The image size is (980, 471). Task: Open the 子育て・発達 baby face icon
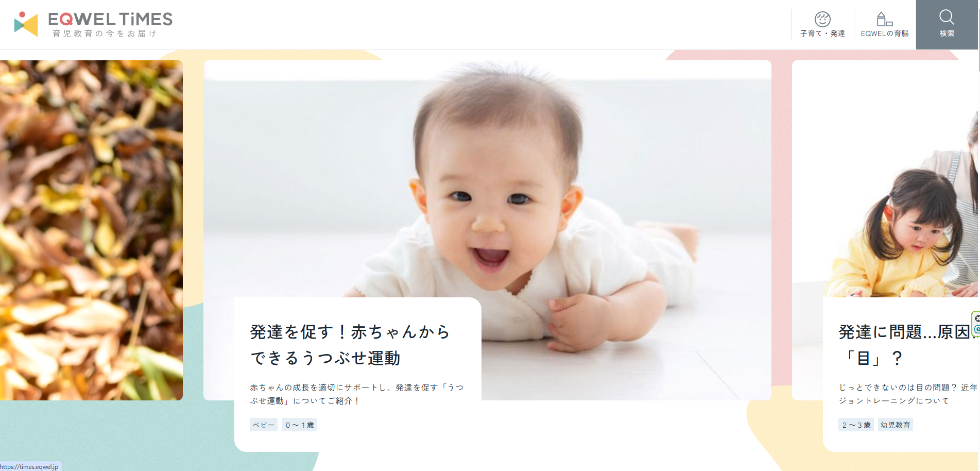pos(822,19)
